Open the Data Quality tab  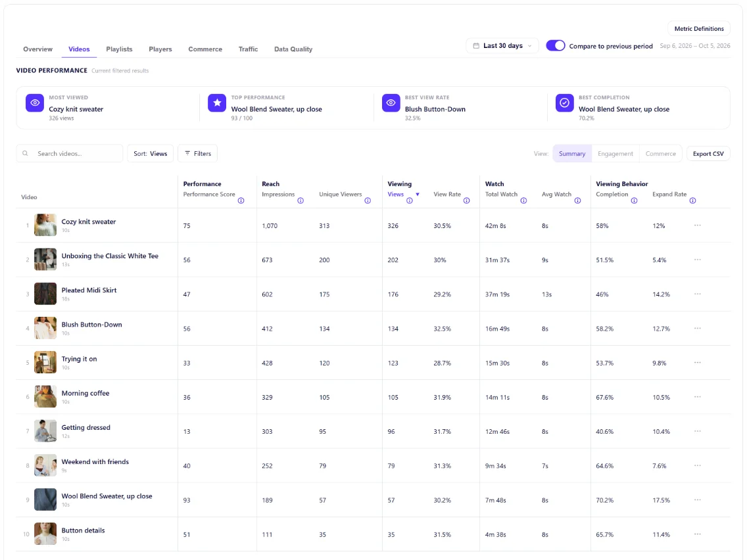(x=293, y=49)
